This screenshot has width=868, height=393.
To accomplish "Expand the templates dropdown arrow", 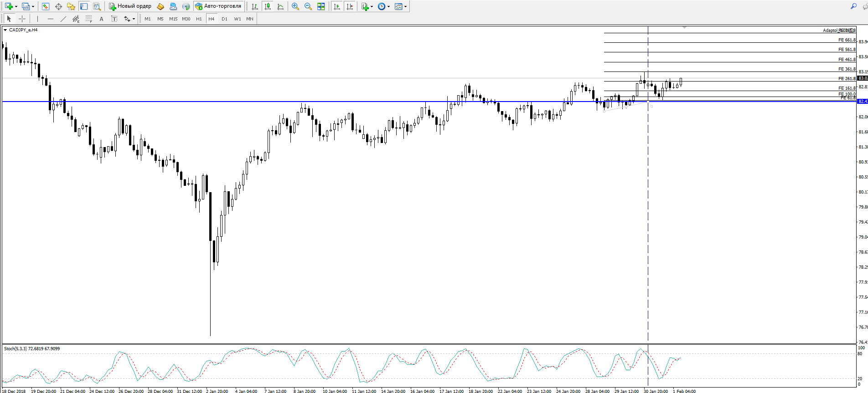I will (405, 6).
